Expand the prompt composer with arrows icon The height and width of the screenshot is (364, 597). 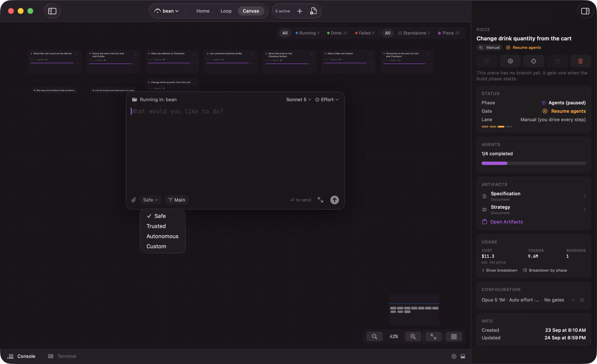coord(320,200)
